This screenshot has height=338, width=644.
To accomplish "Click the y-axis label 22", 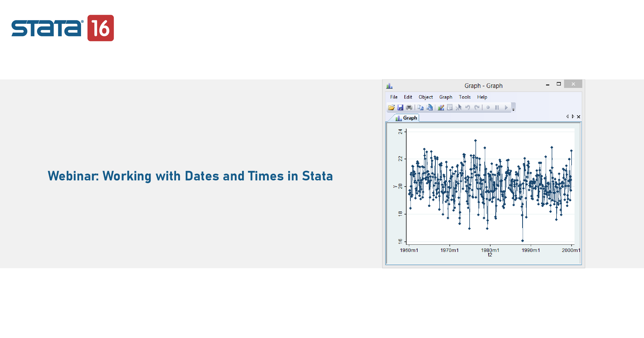I will tap(400, 159).
